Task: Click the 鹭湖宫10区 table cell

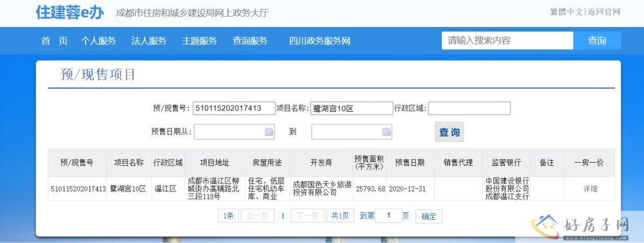Action: (x=129, y=189)
